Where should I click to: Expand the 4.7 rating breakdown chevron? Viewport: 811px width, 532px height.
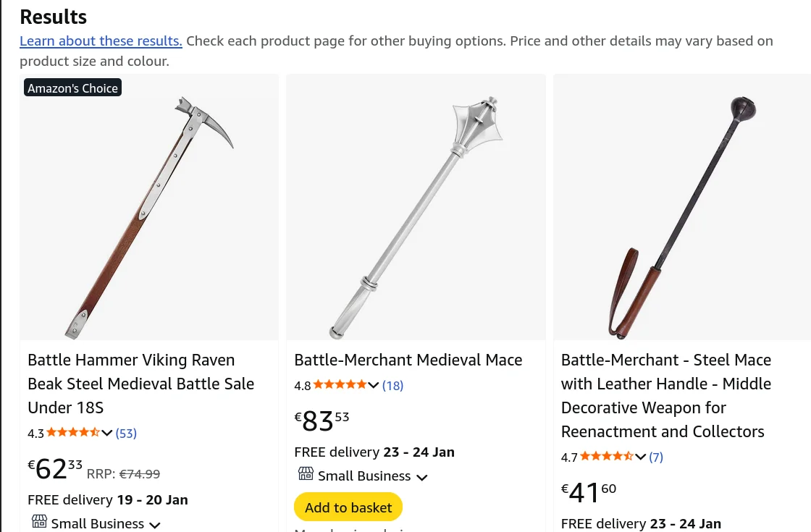click(640, 457)
